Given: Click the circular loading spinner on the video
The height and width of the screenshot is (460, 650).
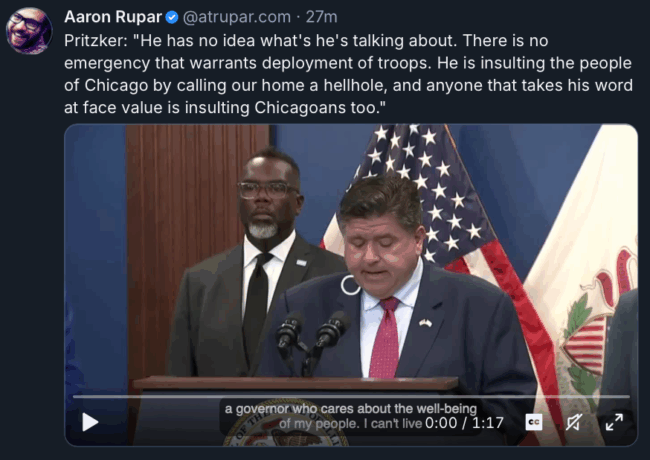Looking at the screenshot, I should 350,285.
